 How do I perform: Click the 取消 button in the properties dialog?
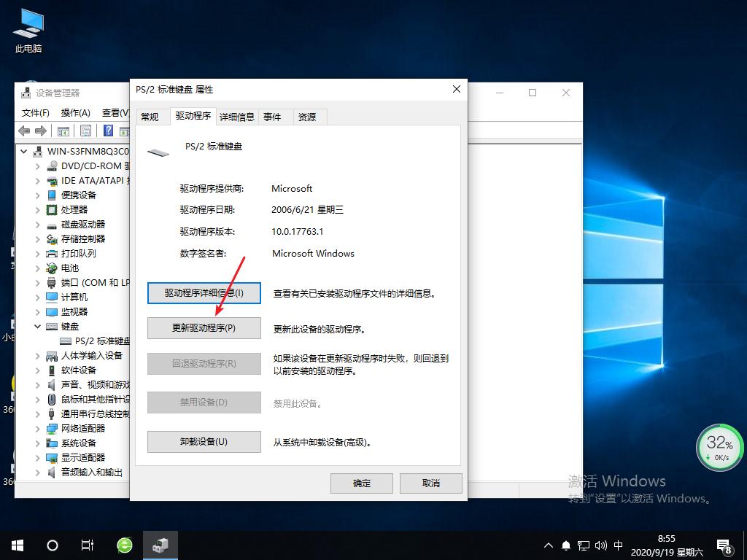(x=430, y=483)
